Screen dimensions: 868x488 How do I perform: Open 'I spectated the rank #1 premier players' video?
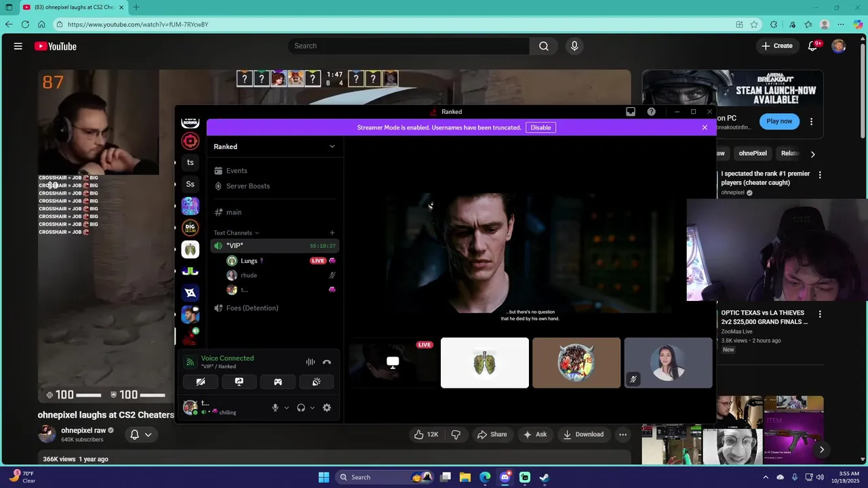[765, 178]
